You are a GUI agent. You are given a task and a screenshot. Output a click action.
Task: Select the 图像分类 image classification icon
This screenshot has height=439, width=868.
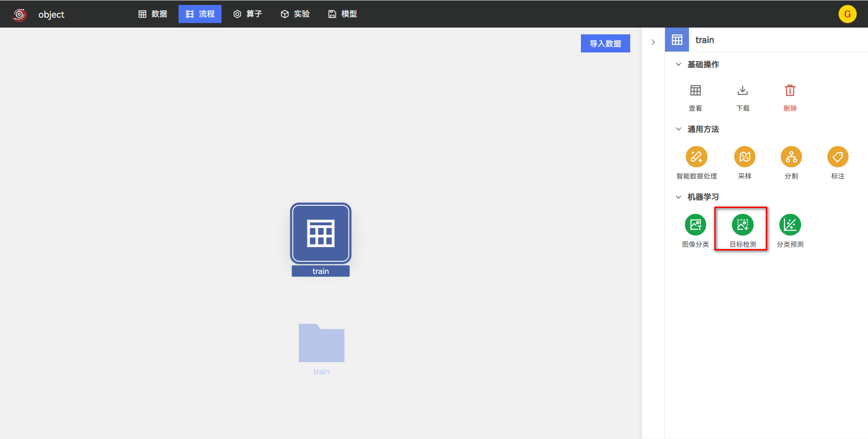point(695,225)
